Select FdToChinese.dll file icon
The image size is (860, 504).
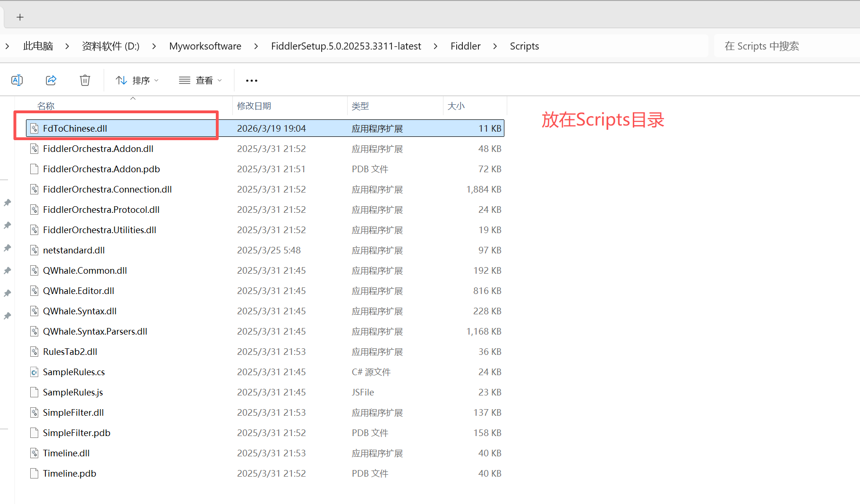click(x=34, y=128)
